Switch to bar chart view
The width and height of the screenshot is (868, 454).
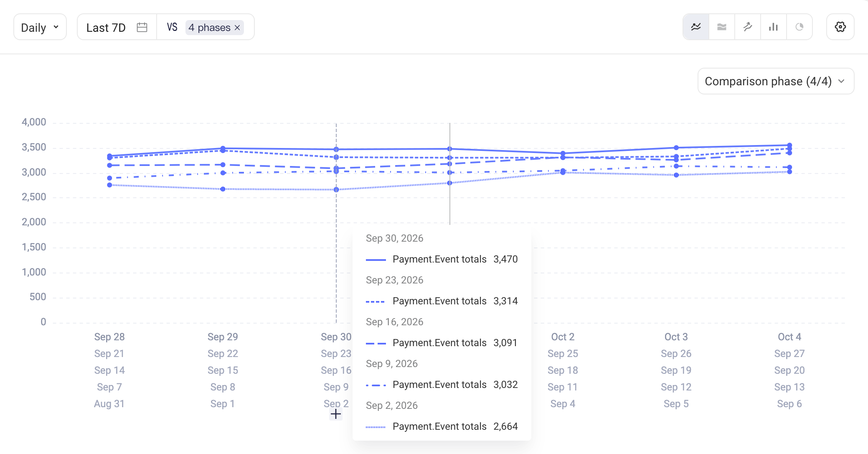[x=774, y=27]
